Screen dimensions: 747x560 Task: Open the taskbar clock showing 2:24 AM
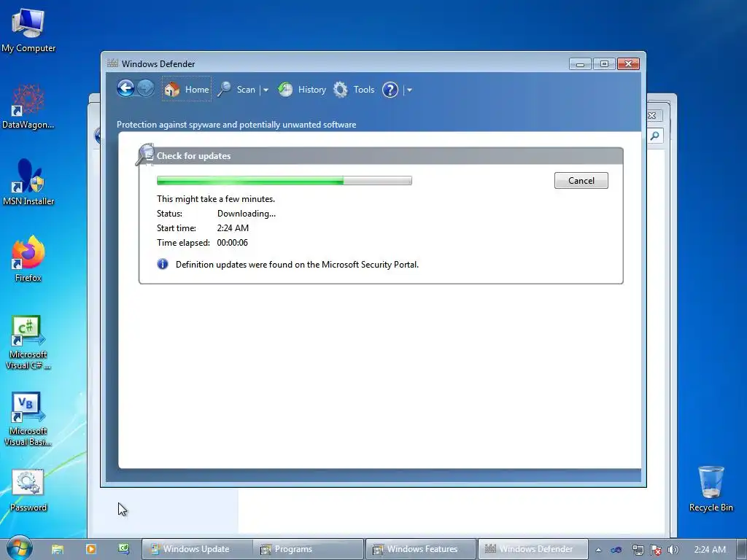click(x=710, y=550)
